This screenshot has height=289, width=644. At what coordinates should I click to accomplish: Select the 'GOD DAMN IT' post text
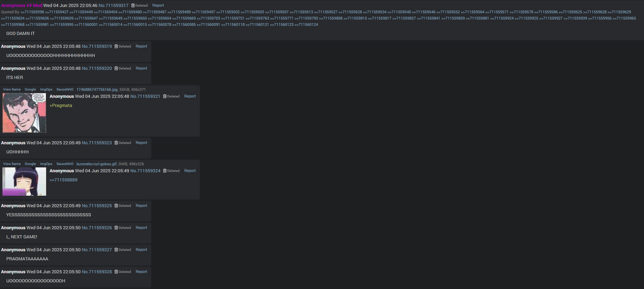(x=21, y=34)
